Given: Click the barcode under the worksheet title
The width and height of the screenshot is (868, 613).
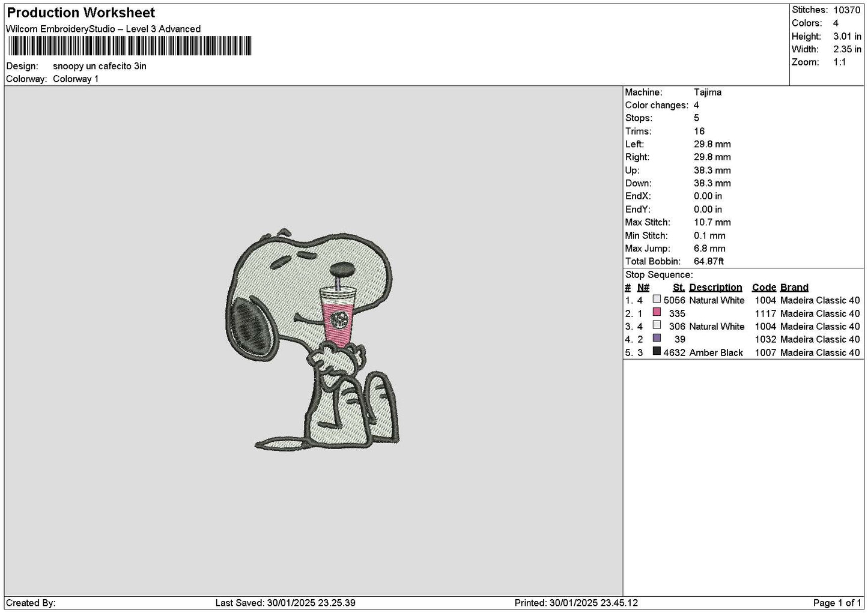Looking at the screenshot, I should tap(129, 46).
